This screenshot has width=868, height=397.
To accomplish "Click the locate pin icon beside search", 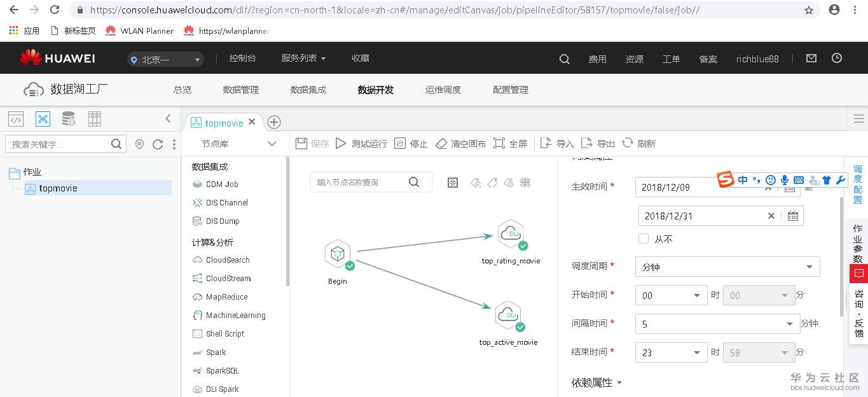I will pyautogui.click(x=140, y=144).
